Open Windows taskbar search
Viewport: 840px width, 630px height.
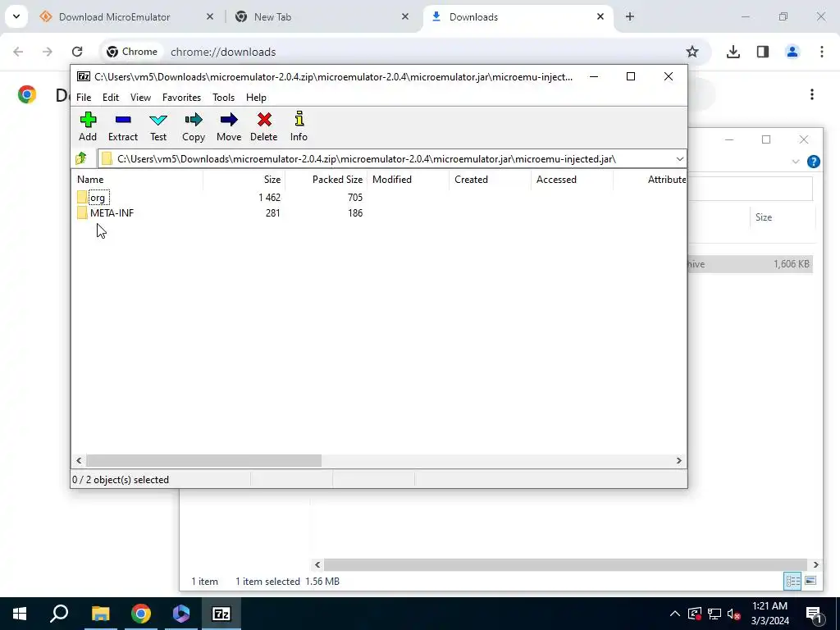click(59, 614)
